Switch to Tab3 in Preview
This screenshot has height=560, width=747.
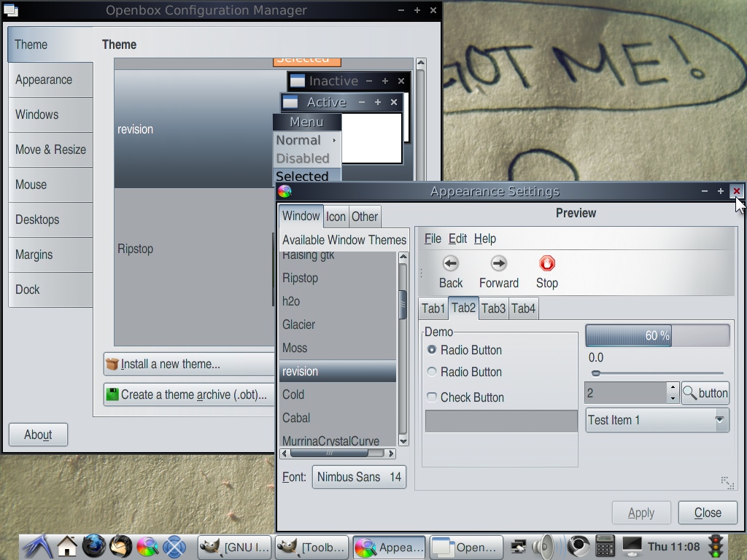[493, 308]
